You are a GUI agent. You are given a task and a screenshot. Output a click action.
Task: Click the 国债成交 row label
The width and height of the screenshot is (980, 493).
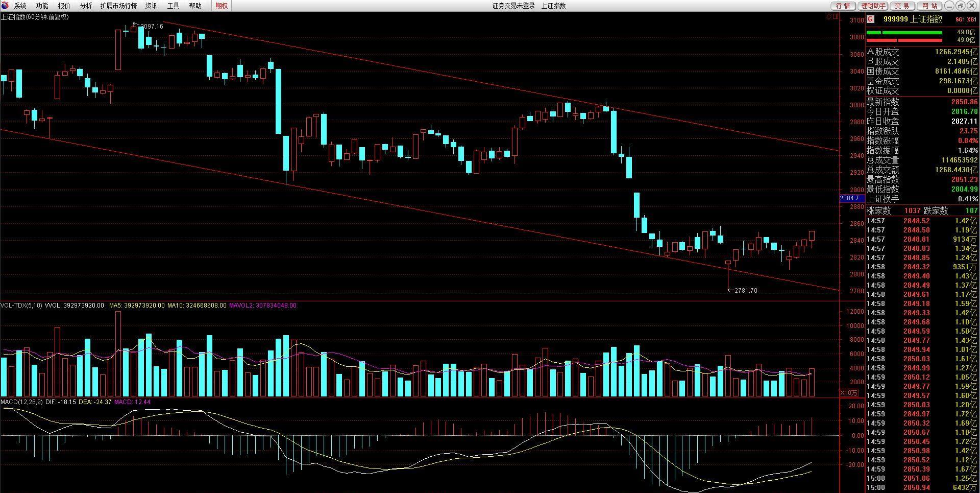pos(883,72)
